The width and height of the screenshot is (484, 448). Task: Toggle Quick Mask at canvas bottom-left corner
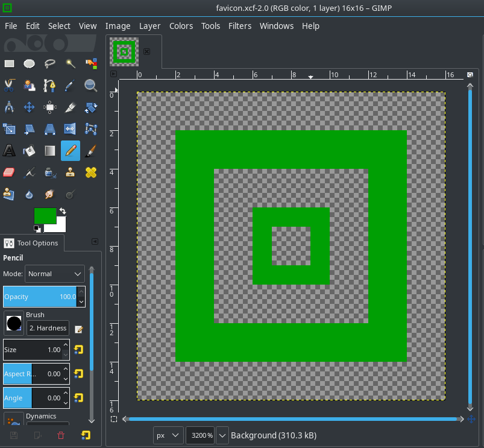click(x=114, y=418)
